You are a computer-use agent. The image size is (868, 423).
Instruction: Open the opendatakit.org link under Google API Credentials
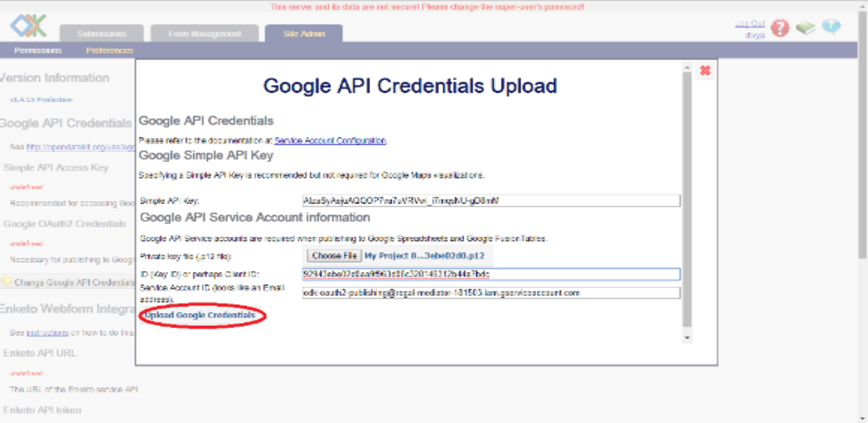click(80, 147)
